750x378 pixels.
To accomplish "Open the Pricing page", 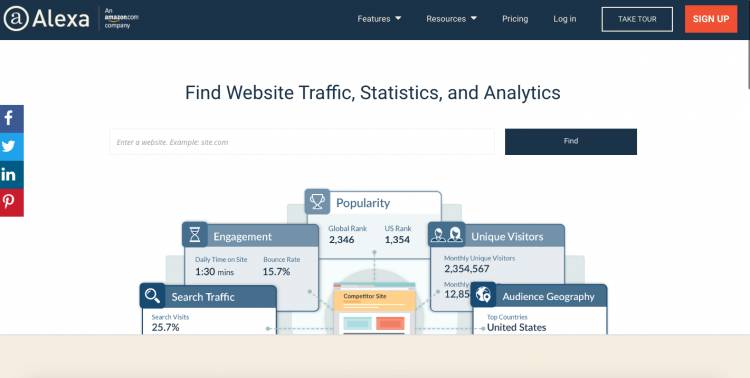I will 515,19.
